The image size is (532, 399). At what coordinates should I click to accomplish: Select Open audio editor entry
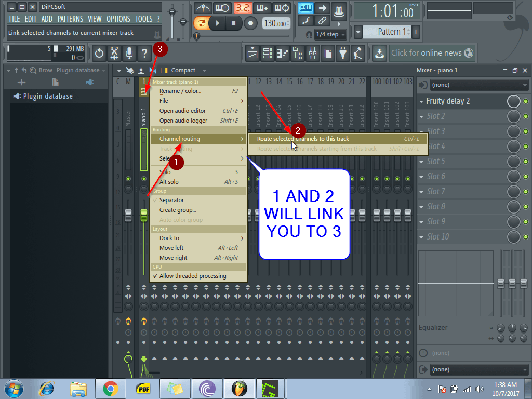click(198, 111)
